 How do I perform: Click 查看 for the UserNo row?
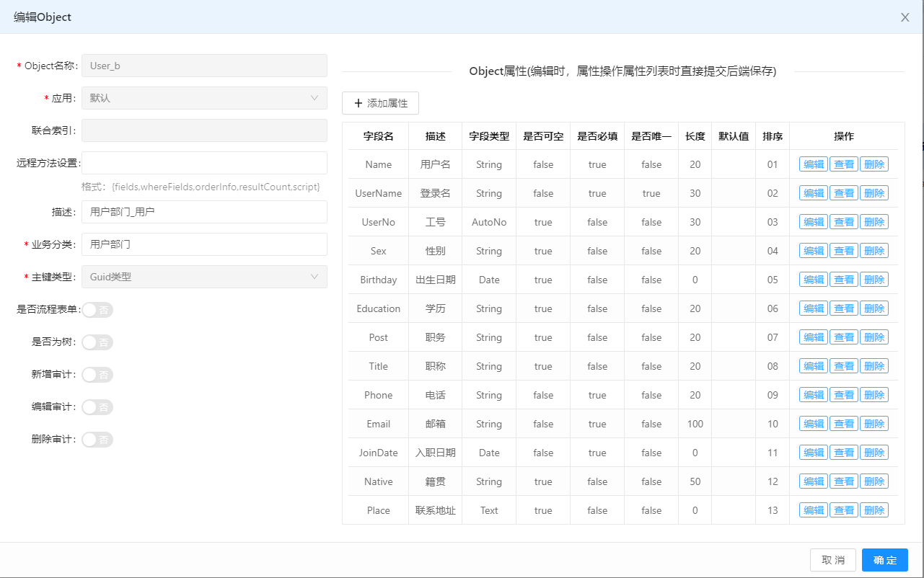point(844,222)
